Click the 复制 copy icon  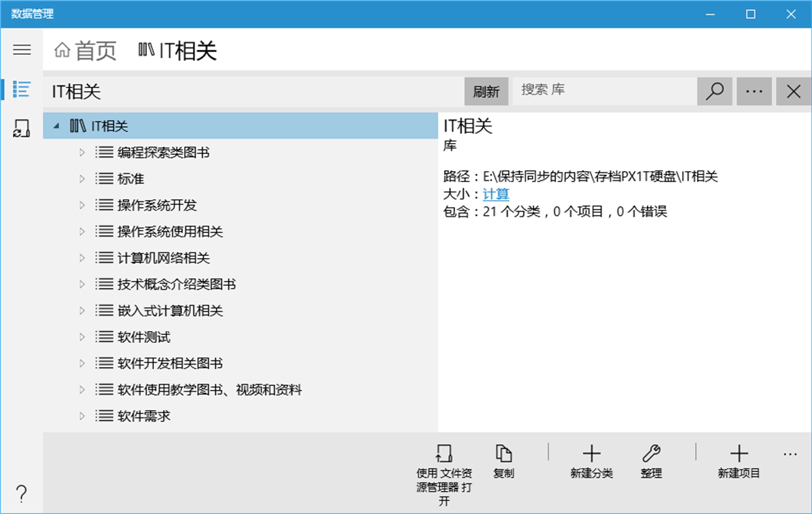tap(503, 457)
